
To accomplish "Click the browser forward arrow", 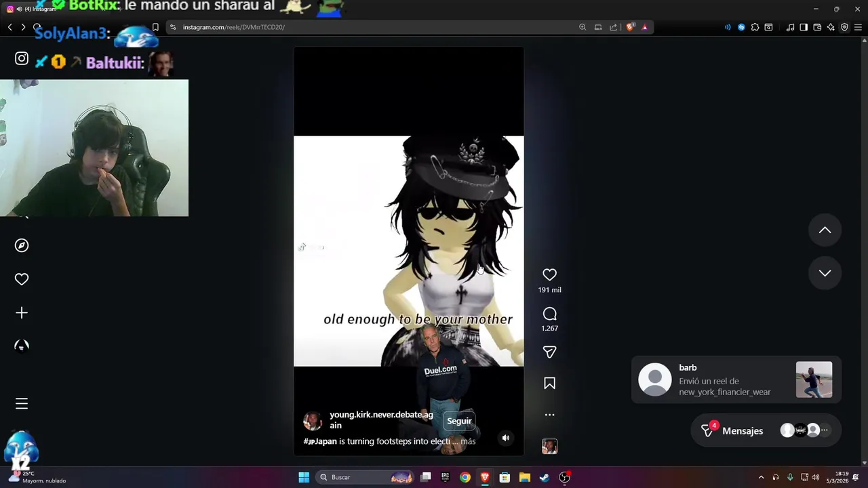I will point(23,27).
